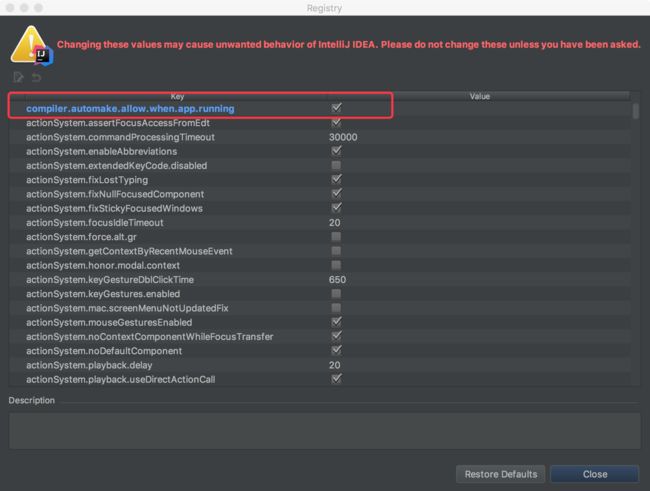Sort by the Key column header
This screenshot has width=650, height=491.
coord(177,96)
